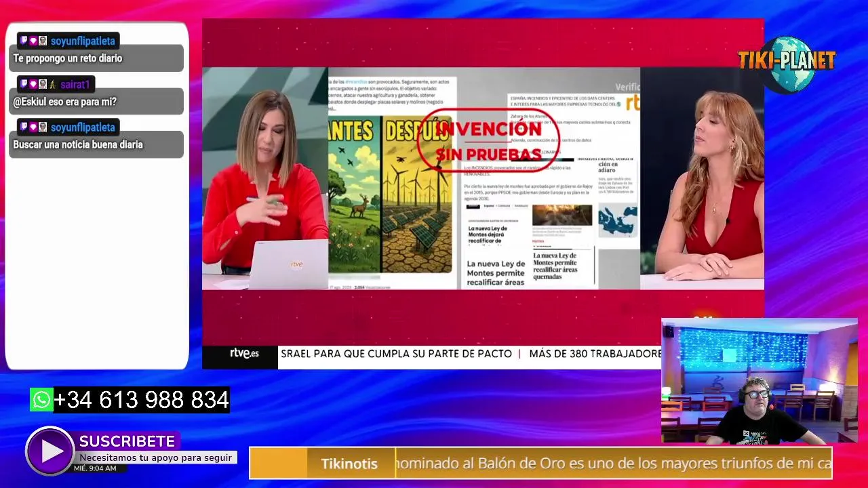Click diamond badge above 'Te propongo un reto diario'

tap(33, 41)
